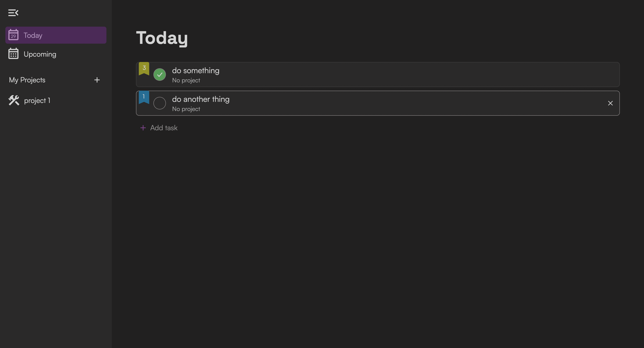Add a new project with plus icon
This screenshot has width=644, height=348.
[x=97, y=80]
